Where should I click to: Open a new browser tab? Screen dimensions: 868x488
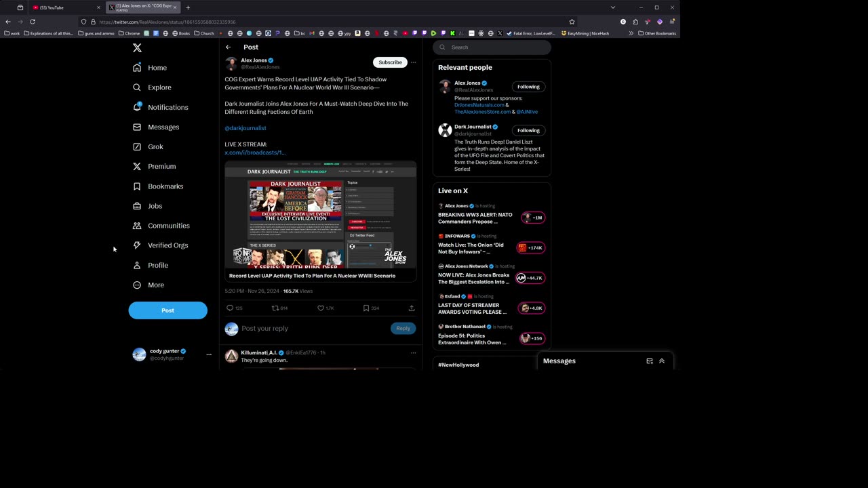pyautogui.click(x=188, y=7)
